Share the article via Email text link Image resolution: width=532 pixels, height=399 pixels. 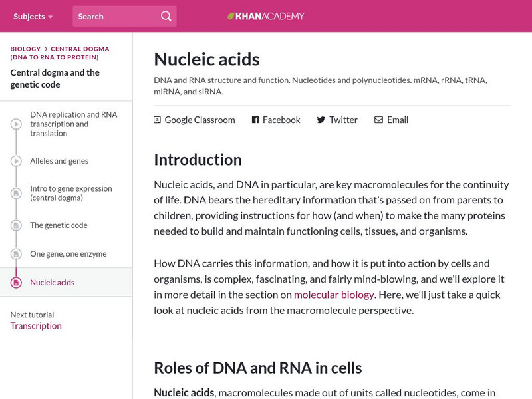pyautogui.click(x=397, y=120)
